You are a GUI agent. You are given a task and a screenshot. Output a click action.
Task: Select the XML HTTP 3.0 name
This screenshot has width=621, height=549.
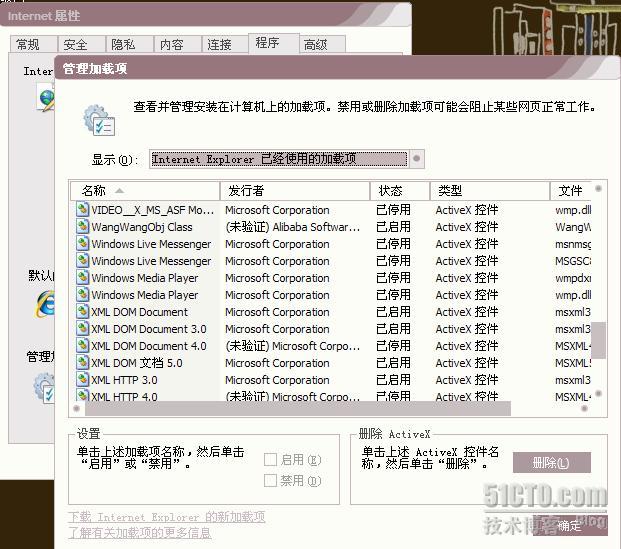coord(124,380)
